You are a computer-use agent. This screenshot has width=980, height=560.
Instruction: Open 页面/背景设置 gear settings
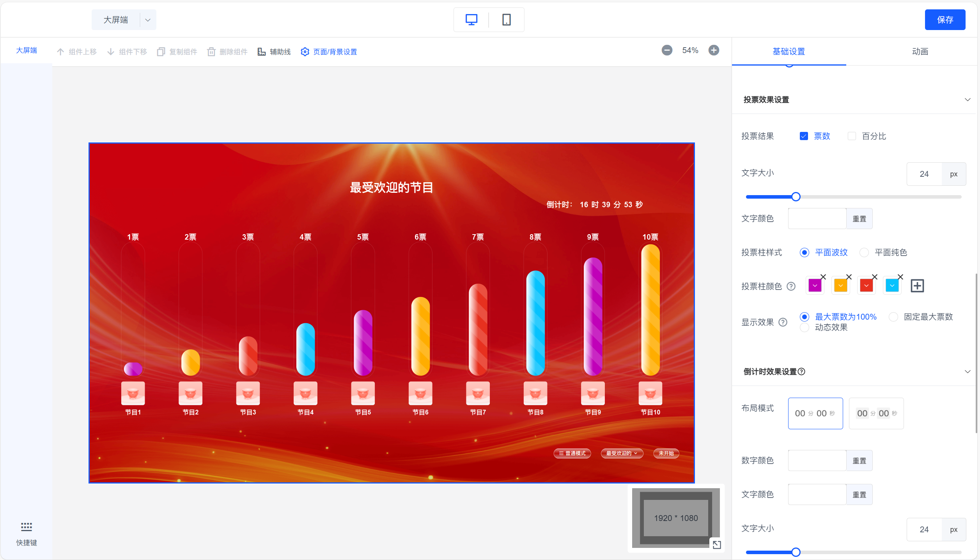pyautogui.click(x=329, y=52)
